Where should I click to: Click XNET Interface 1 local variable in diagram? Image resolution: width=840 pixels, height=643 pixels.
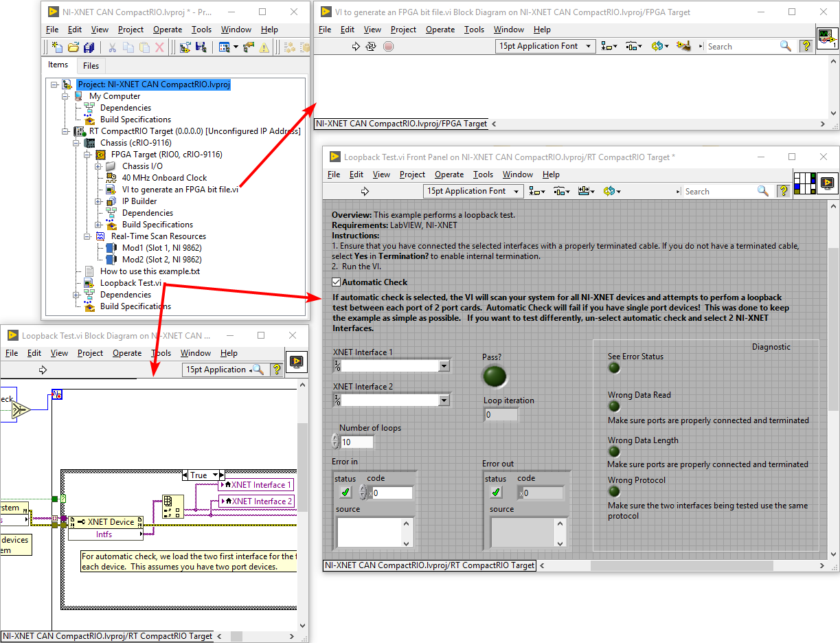click(x=257, y=485)
